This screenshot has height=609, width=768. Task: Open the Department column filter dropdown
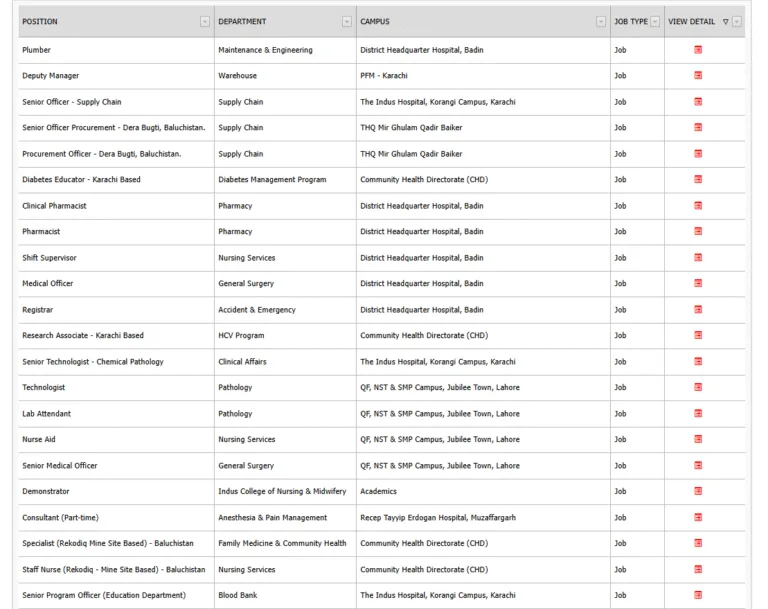click(347, 22)
